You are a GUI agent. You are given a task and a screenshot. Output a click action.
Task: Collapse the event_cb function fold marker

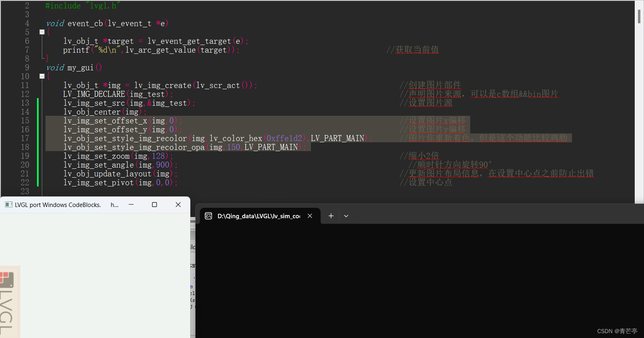42,32
